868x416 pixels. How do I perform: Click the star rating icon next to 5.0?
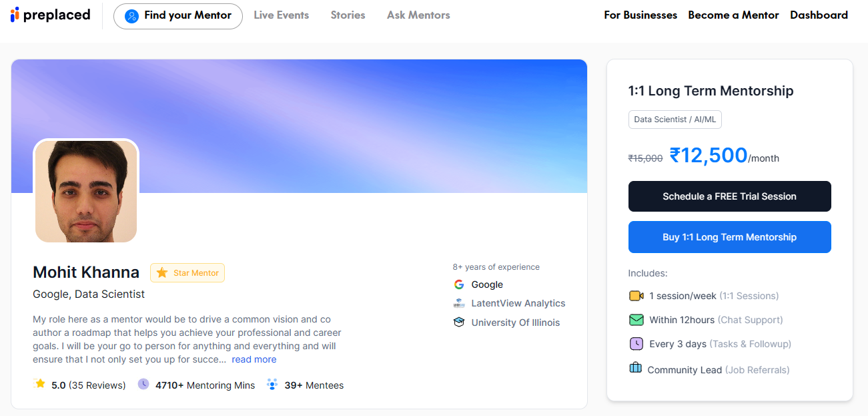click(40, 384)
